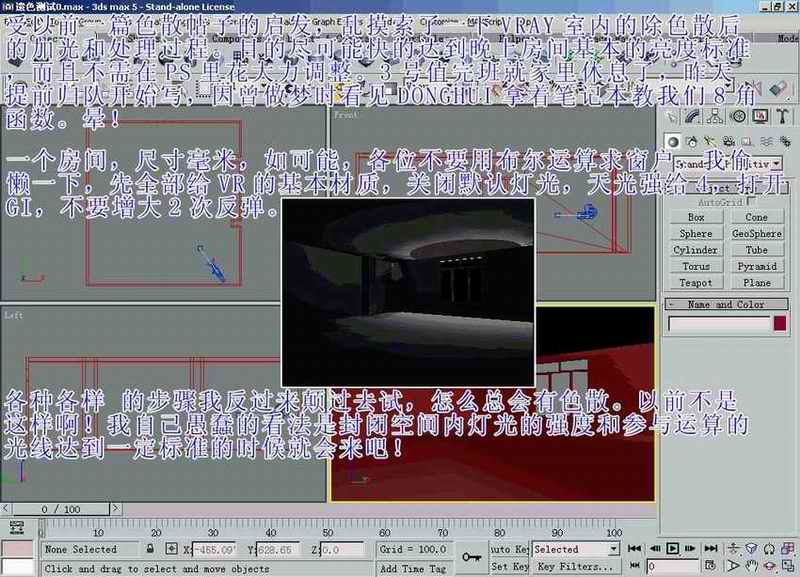This screenshot has height=577, width=800.
Task: Play the animation
Action: [x=672, y=548]
